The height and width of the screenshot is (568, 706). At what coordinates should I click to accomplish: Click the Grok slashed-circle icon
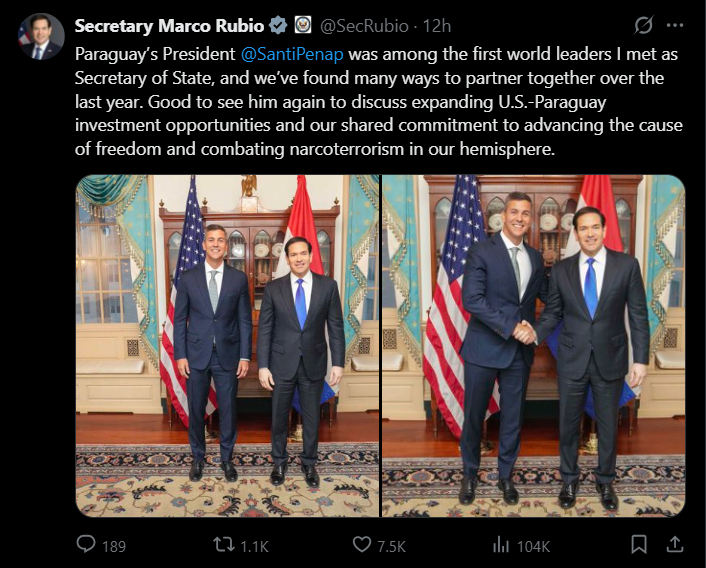coord(644,25)
